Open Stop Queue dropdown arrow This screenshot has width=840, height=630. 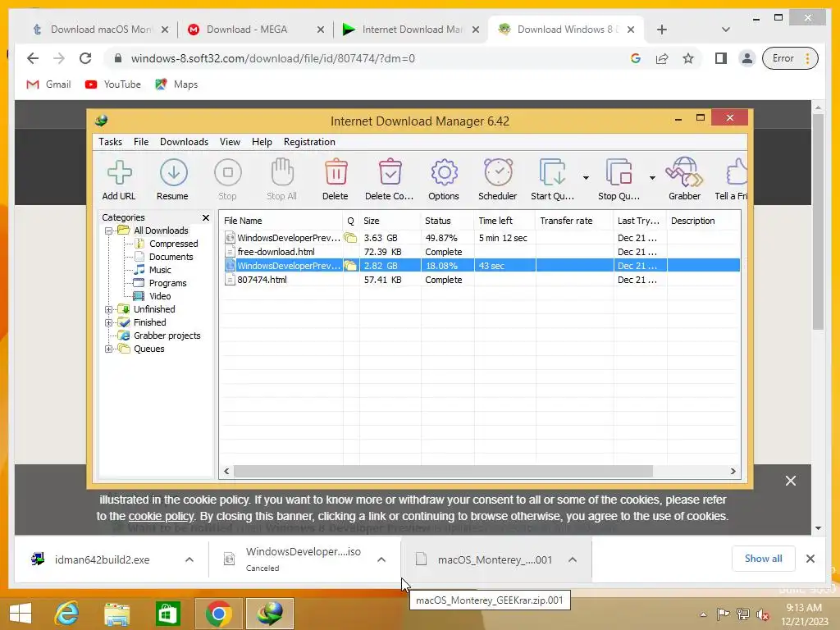652,177
